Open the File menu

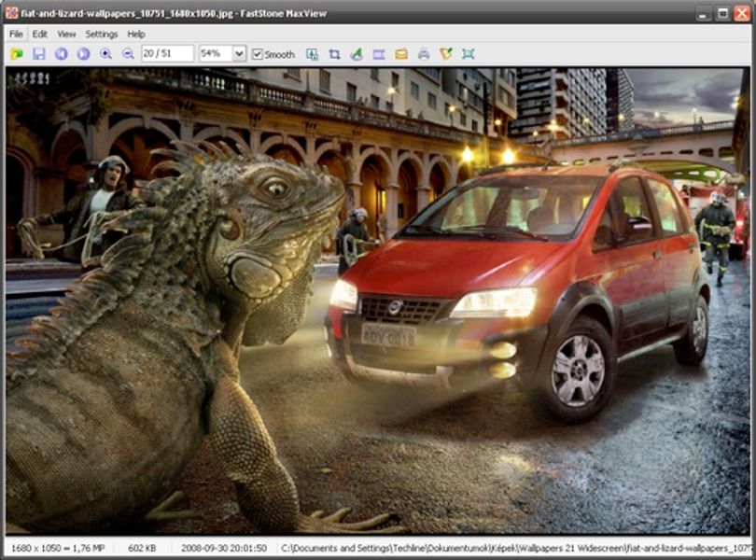[x=16, y=35]
